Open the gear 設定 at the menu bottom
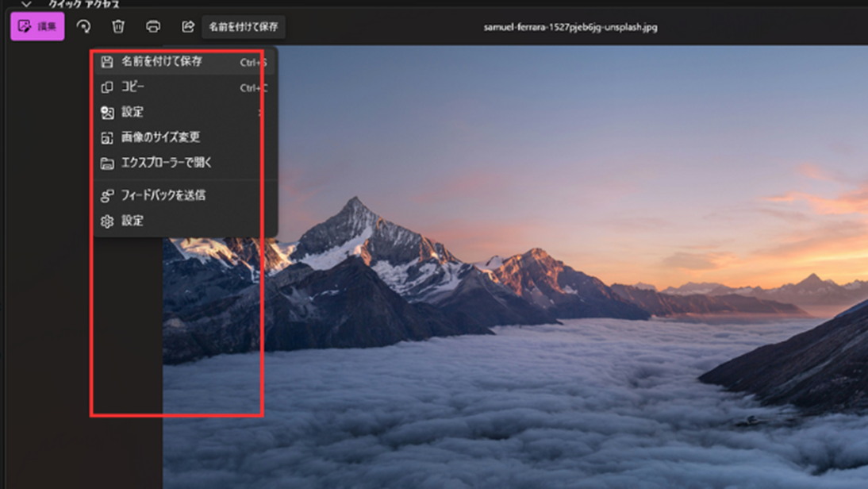 (x=133, y=221)
